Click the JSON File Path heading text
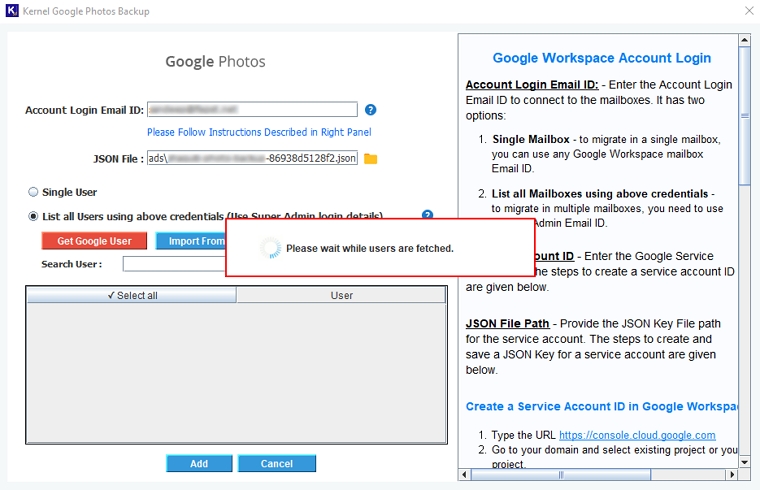The image size is (760, 490). pyautogui.click(x=507, y=323)
